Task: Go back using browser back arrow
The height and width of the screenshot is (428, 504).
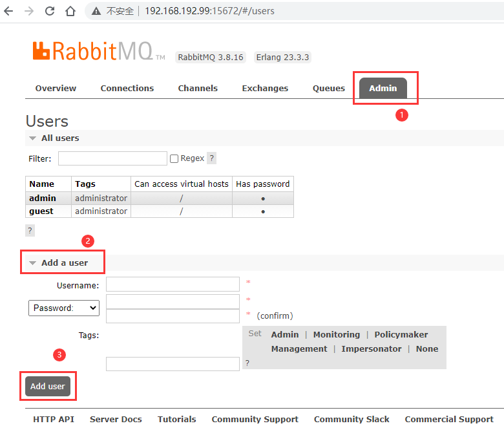Action: pyautogui.click(x=8, y=11)
